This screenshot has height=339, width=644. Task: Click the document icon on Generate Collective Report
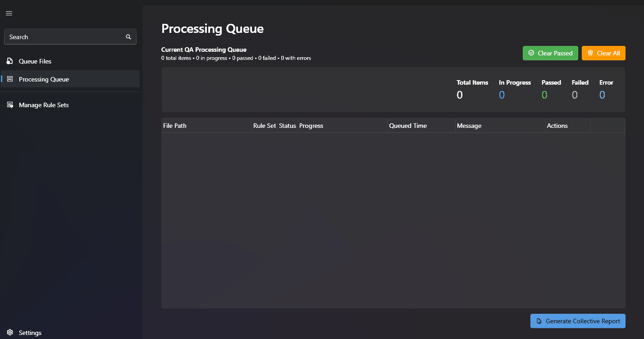539,321
